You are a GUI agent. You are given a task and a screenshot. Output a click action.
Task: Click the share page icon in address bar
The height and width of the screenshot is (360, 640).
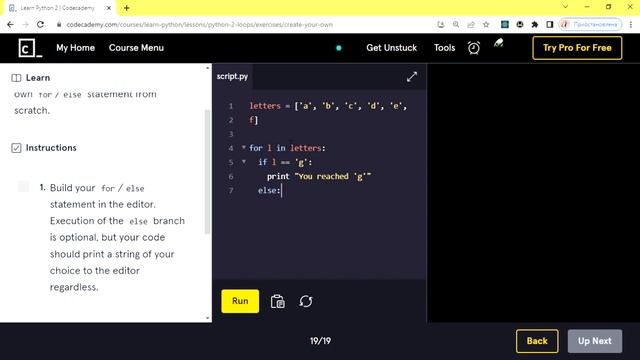(471, 24)
